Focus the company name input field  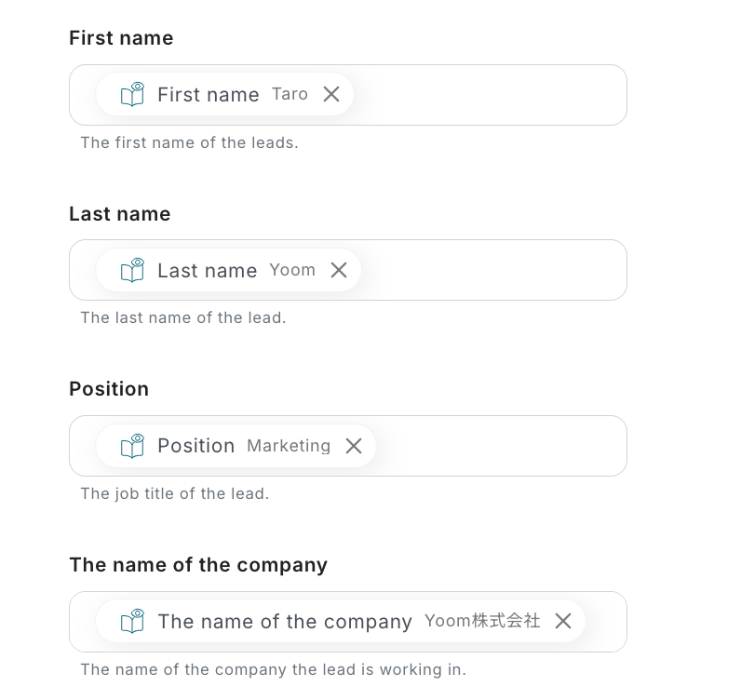(x=605, y=621)
